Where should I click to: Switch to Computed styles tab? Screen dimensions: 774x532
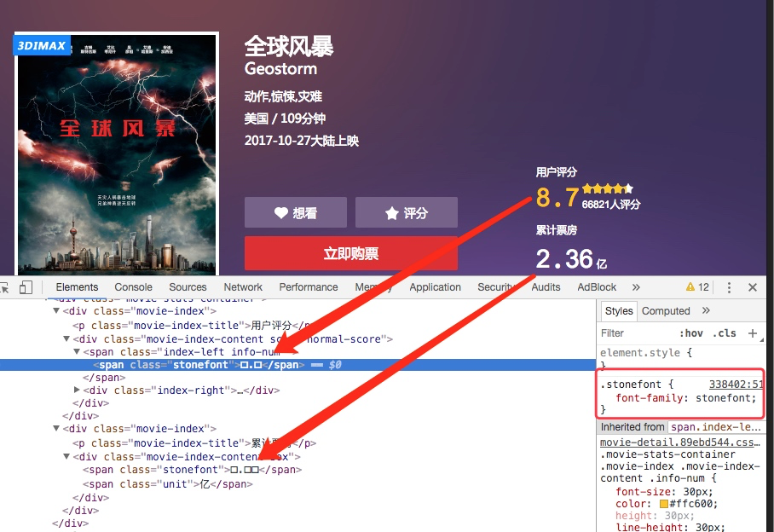pos(666,311)
